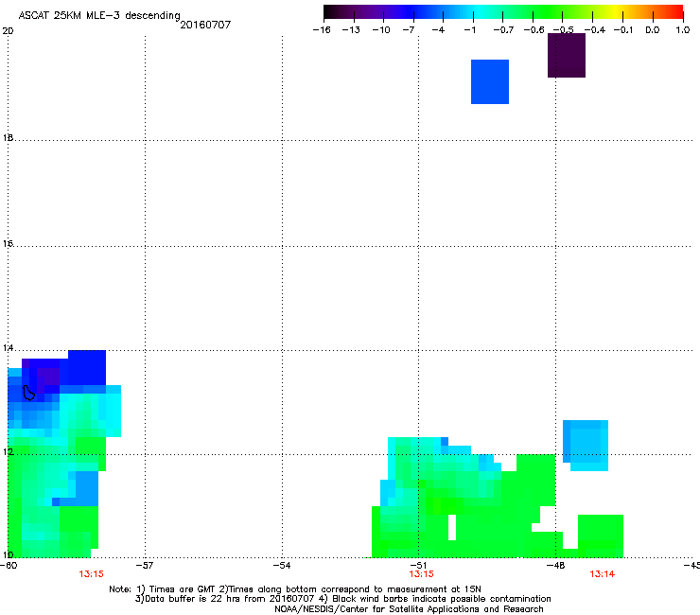Viewport: 700px width, 615px height.
Task: Click the dark purple data cell near -48
Action: point(567,56)
